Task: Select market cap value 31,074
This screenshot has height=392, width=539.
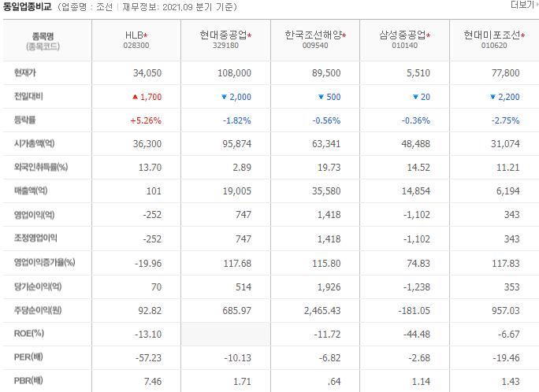Action: pyautogui.click(x=505, y=144)
